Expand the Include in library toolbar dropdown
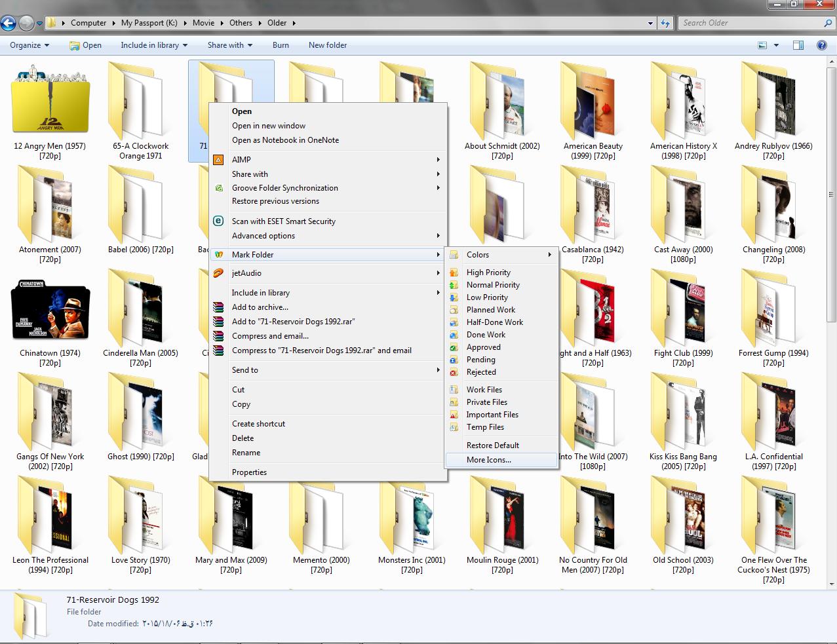This screenshot has width=837, height=644. (154, 45)
